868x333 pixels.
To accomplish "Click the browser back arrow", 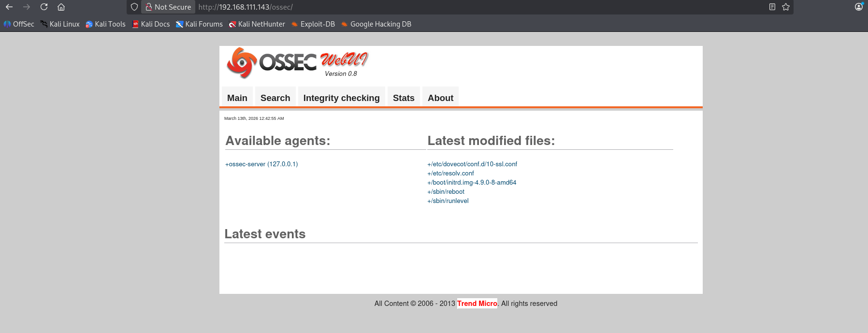I will pos(9,7).
